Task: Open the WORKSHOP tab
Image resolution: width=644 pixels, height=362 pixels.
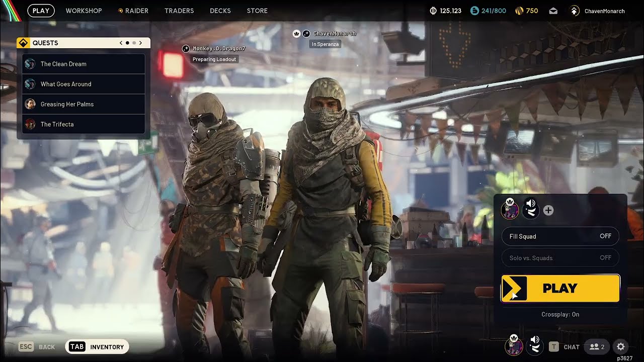Action: (84, 11)
